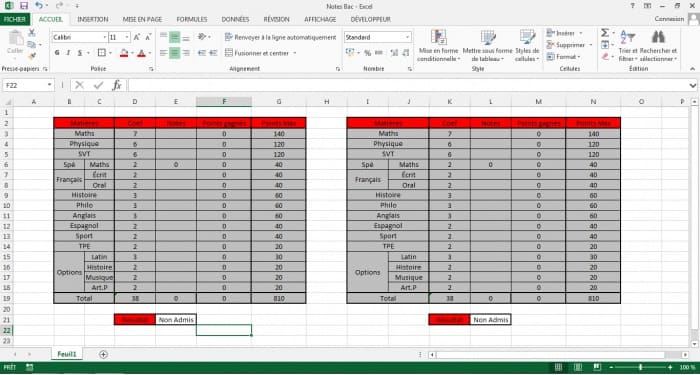Click the Format Painter brush icon
Screen dimensions: 700x375
(32, 56)
